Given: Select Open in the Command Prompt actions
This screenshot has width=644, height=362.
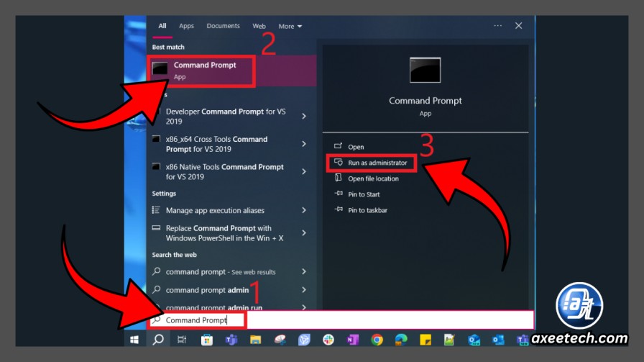Looking at the screenshot, I should pos(356,147).
